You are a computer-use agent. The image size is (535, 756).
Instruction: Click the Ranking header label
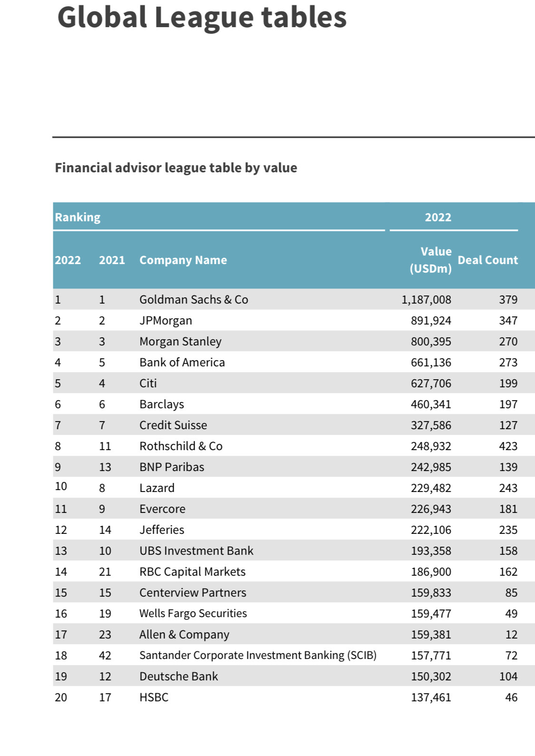tap(78, 217)
